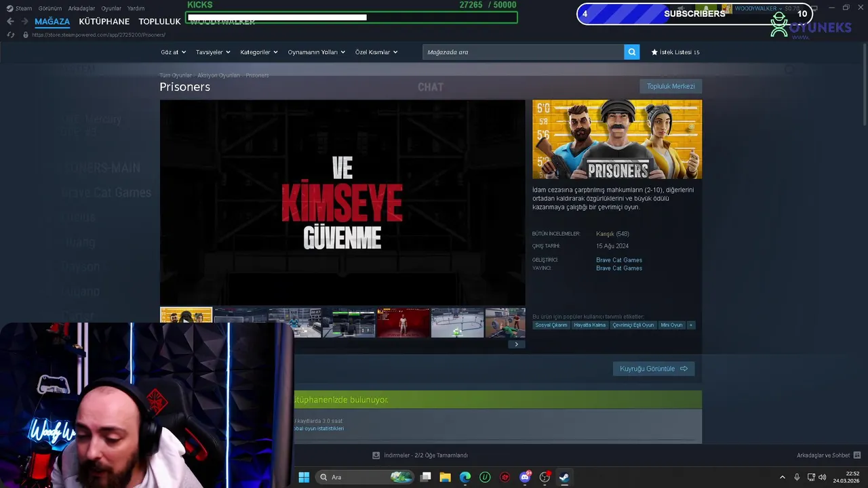Open the red circular app in taskbar

click(505, 477)
